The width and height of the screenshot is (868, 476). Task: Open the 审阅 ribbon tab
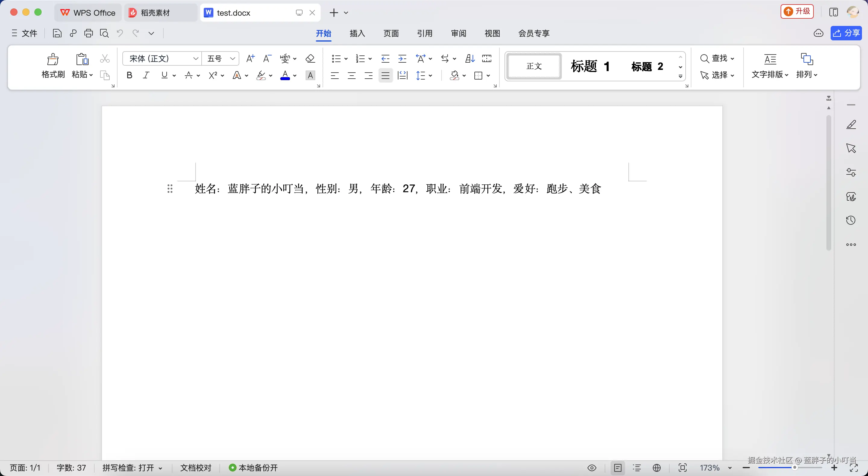click(458, 33)
